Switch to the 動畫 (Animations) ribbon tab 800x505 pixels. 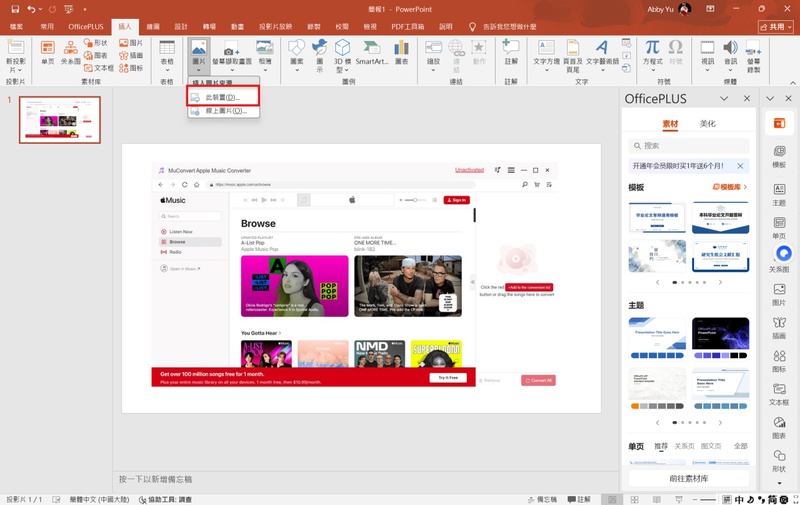coord(237,27)
